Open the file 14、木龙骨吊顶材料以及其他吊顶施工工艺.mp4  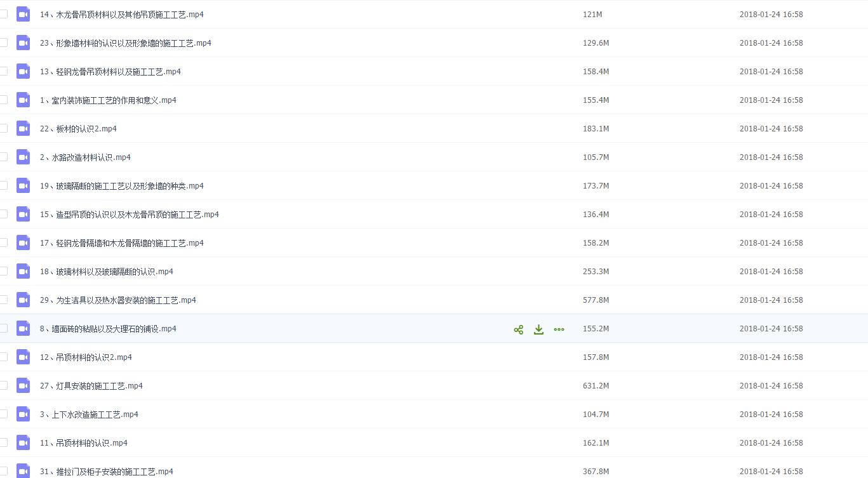pos(122,14)
